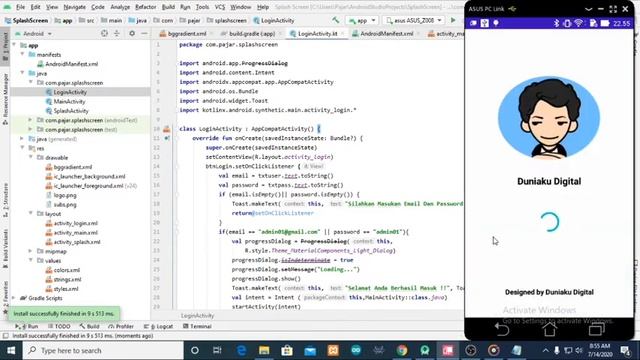
Task: Open the File menu
Action: point(20,7)
